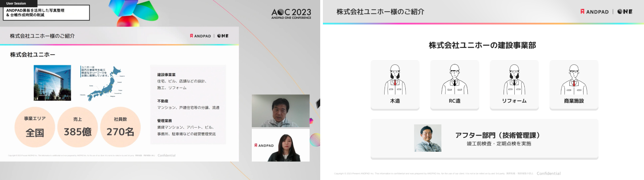Click the 不動産 heading
The image size is (644, 180).
(x=163, y=101)
